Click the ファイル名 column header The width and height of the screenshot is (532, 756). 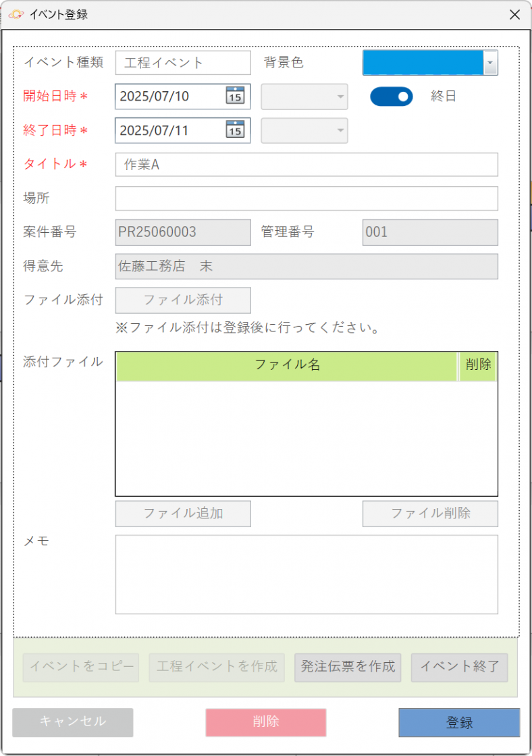click(287, 365)
